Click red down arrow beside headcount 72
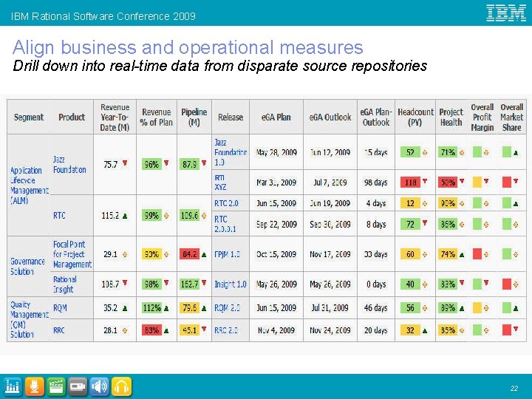 pos(425,223)
